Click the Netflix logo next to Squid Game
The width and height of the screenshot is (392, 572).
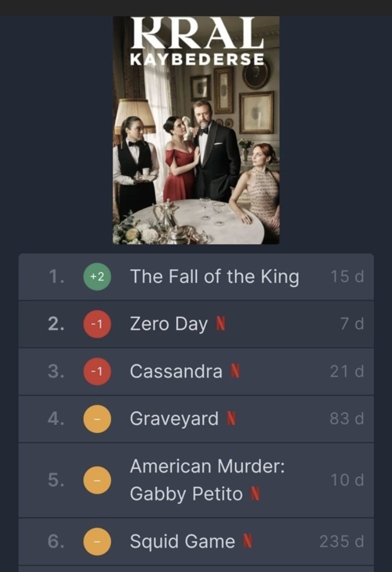248,542
